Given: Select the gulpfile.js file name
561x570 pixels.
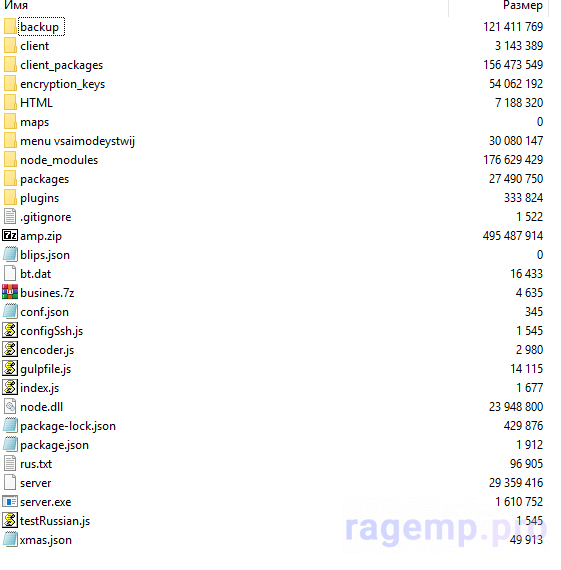Looking at the screenshot, I should pyautogui.click(x=45, y=369).
